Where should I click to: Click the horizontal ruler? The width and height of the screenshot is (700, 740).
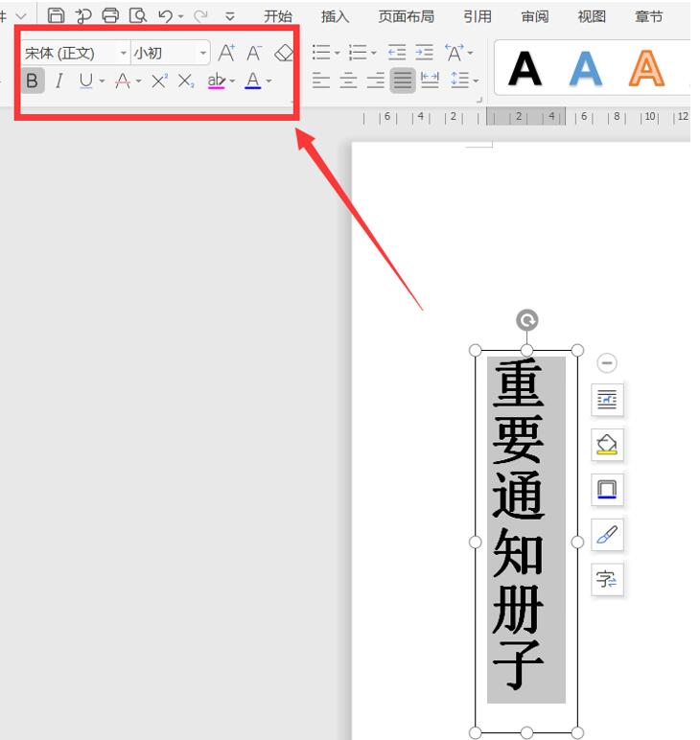(526, 117)
